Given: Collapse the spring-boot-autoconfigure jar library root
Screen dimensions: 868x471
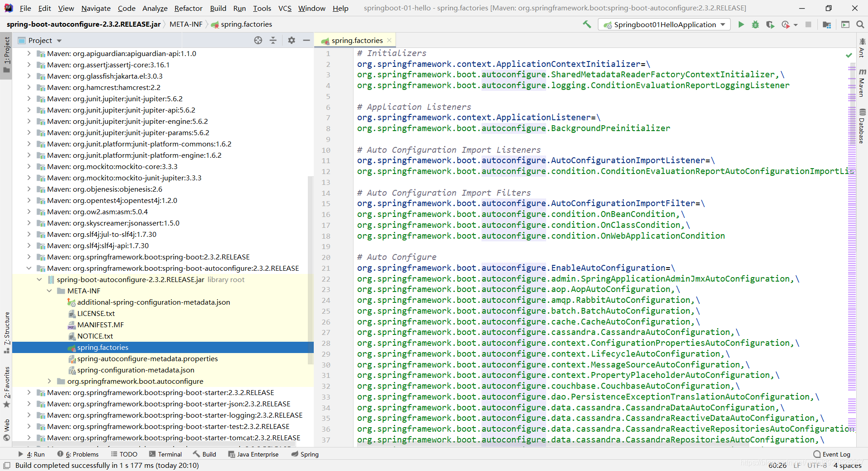Looking at the screenshot, I should 39,279.
